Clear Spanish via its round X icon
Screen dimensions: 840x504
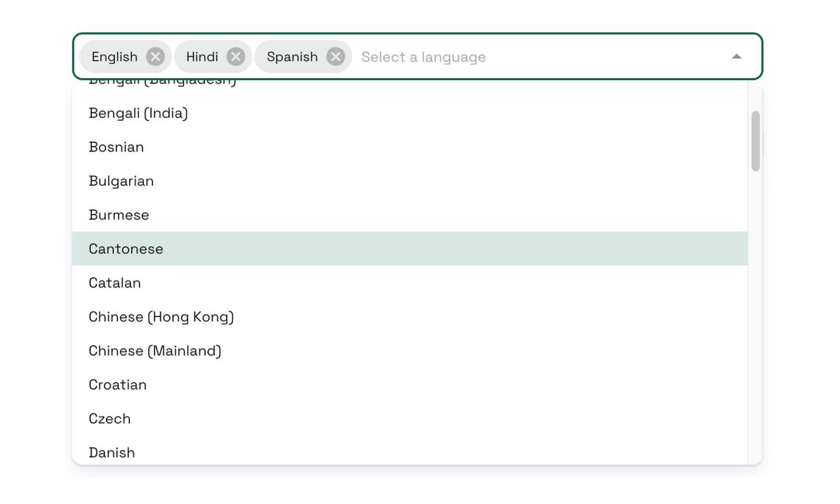point(336,56)
